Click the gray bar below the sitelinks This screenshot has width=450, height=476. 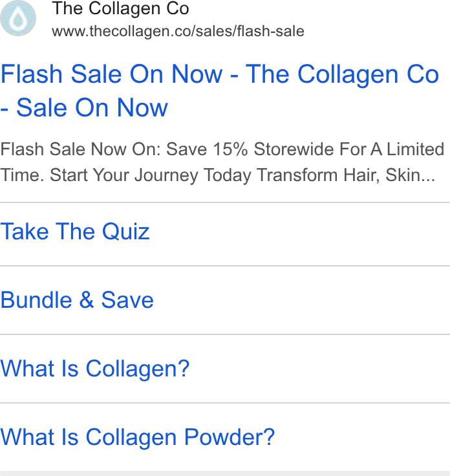(x=225, y=473)
